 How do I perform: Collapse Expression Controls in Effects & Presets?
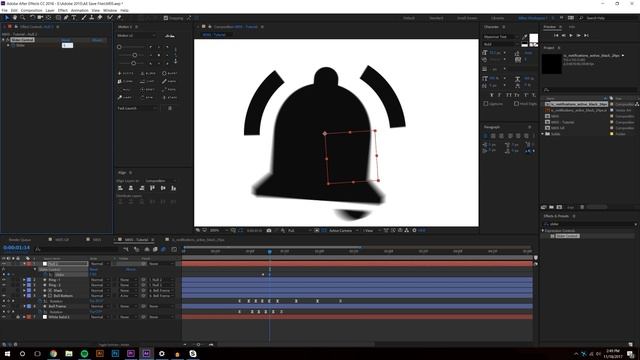(542, 231)
